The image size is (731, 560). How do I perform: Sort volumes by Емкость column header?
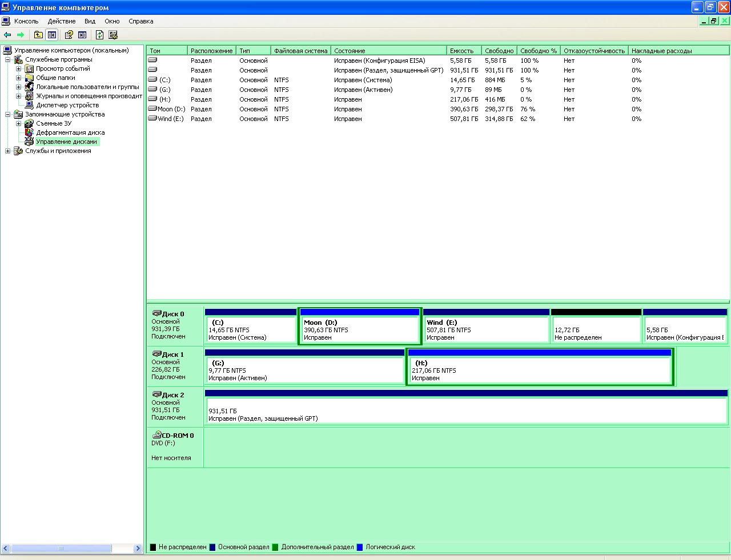463,51
